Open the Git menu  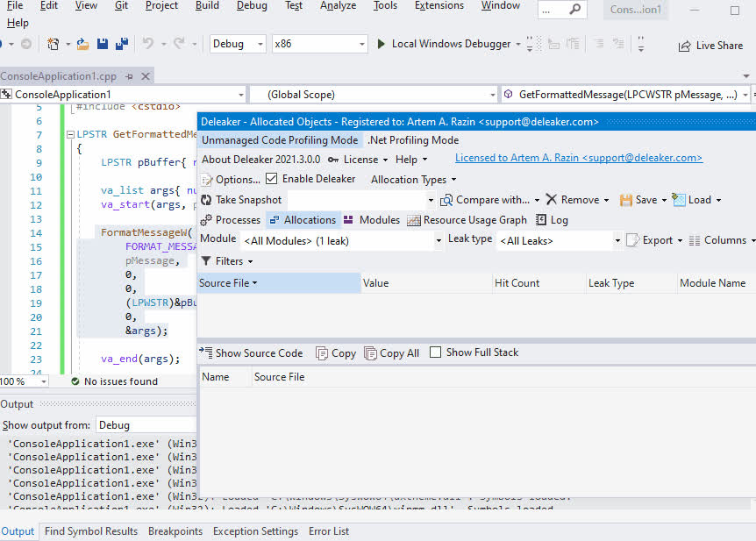click(x=122, y=6)
